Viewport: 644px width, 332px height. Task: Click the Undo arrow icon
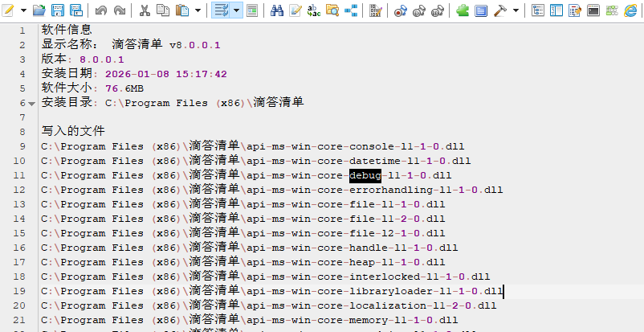point(101,10)
